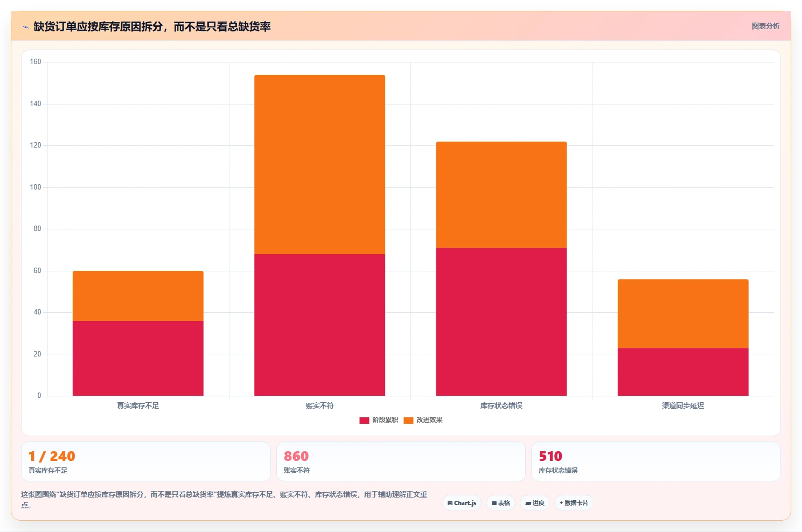
Task: Click the red segment of 渠道同步延迟 bar
Action: [683, 372]
